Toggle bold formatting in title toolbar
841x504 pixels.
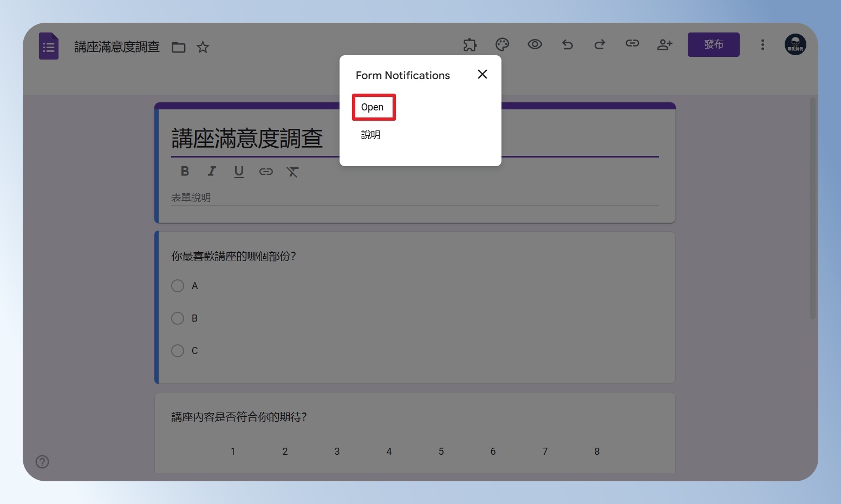click(x=185, y=172)
